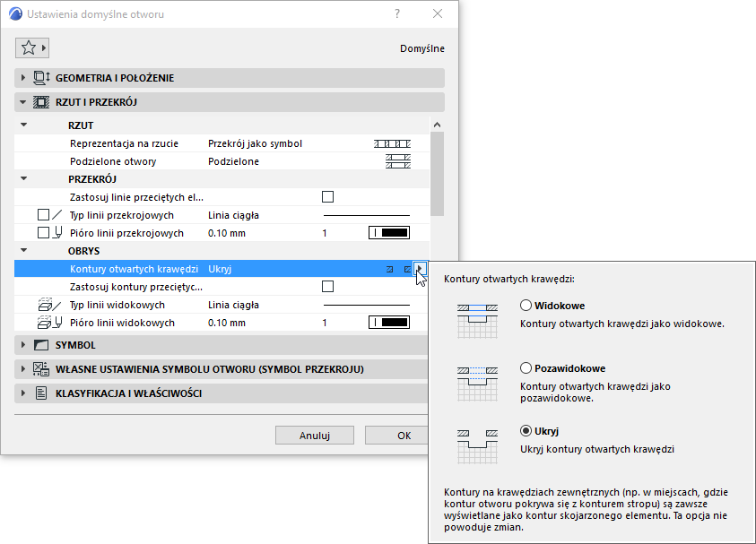Click the icon beside Typ linii widokowych

49,305
